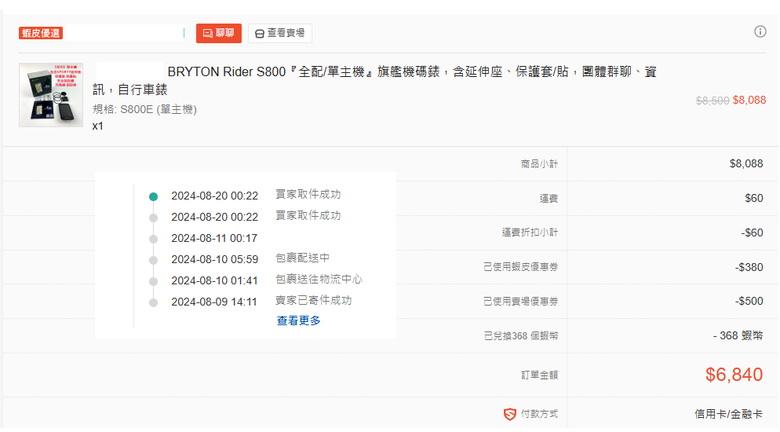Click the 2024-08-10 05:59 timestamp
The width and height of the screenshot is (780, 432).
[215, 260]
